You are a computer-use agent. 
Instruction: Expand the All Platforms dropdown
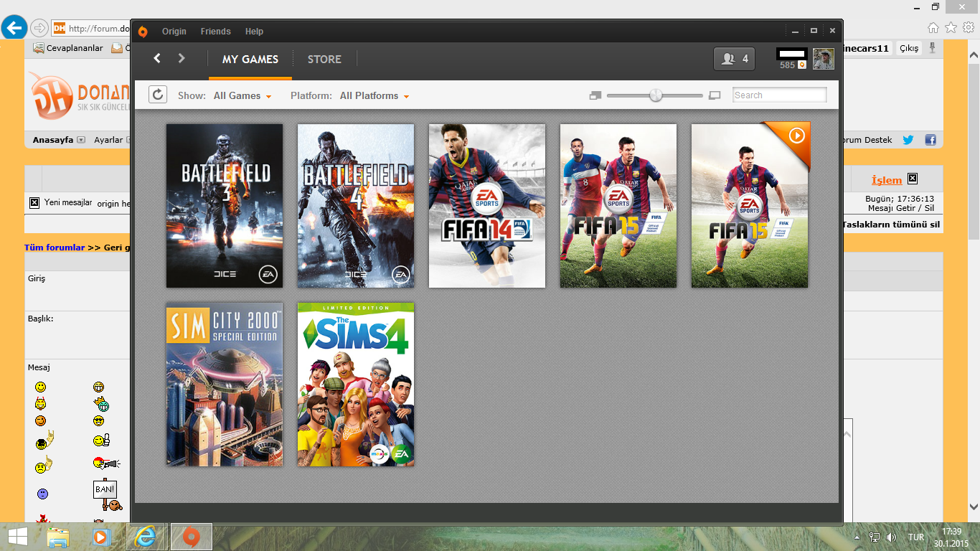click(374, 95)
